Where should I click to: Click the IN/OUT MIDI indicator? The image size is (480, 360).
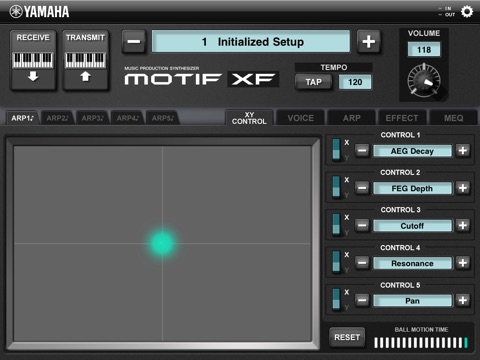point(447,12)
